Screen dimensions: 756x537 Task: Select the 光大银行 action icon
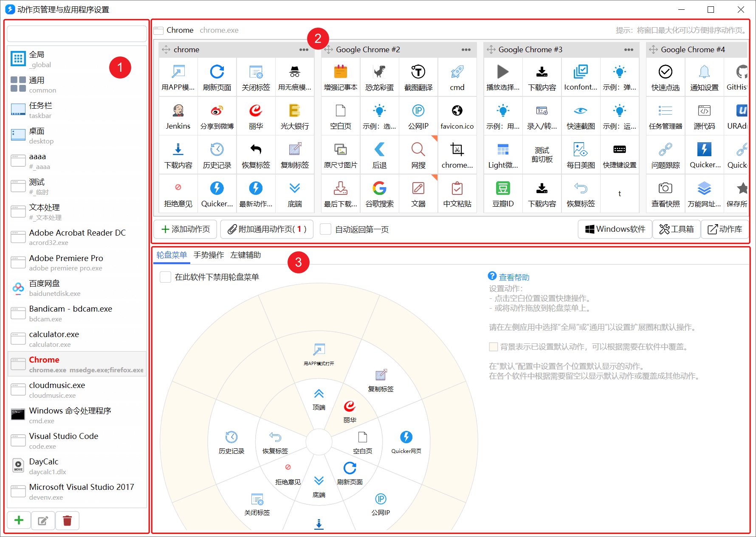tap(295, 116)
